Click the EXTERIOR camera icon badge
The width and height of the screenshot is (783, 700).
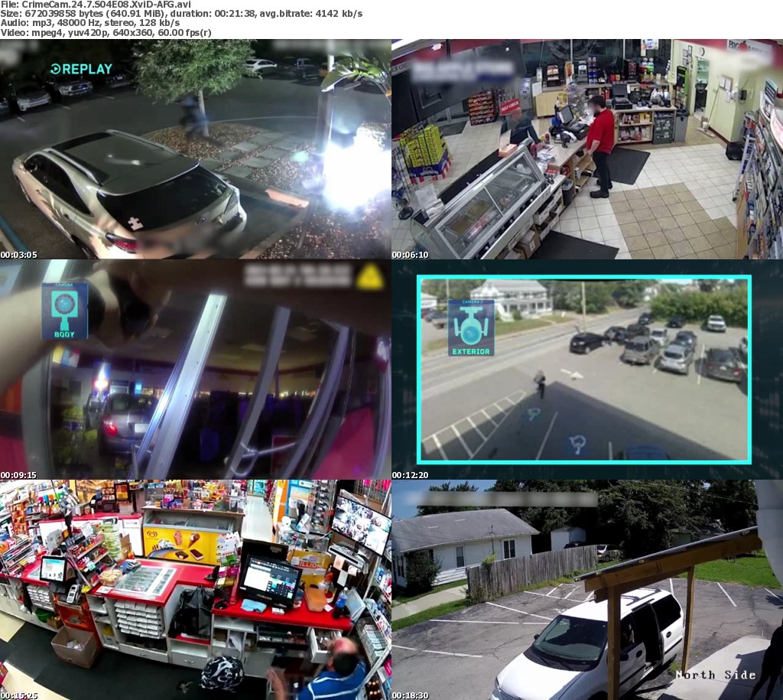(471, 327)
